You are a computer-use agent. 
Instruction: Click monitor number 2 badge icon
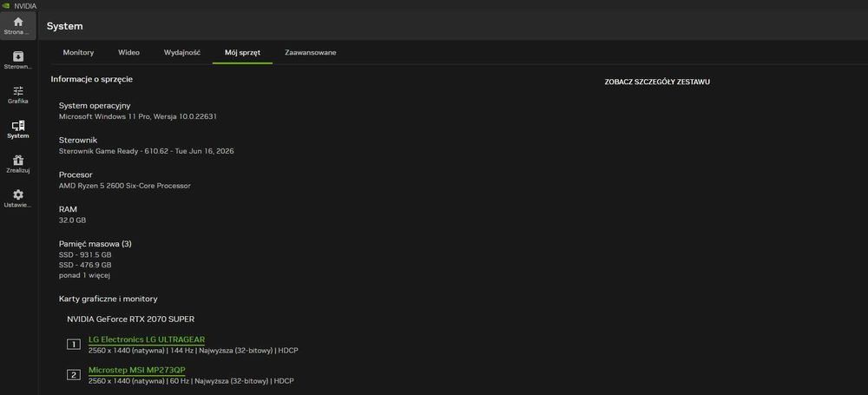(74, 375)
